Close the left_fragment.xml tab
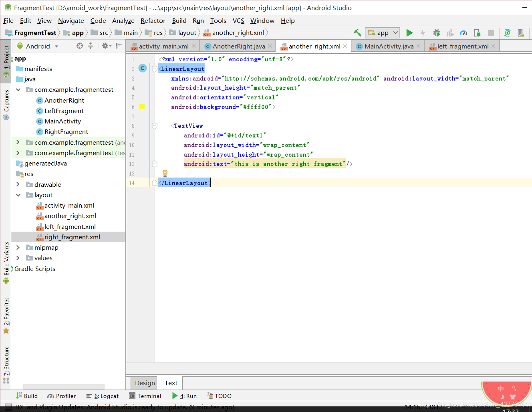 click(x=494, y=46)
